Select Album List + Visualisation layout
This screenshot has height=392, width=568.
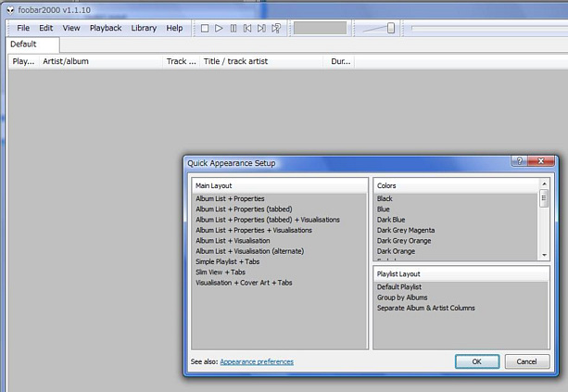pos(233,241)
